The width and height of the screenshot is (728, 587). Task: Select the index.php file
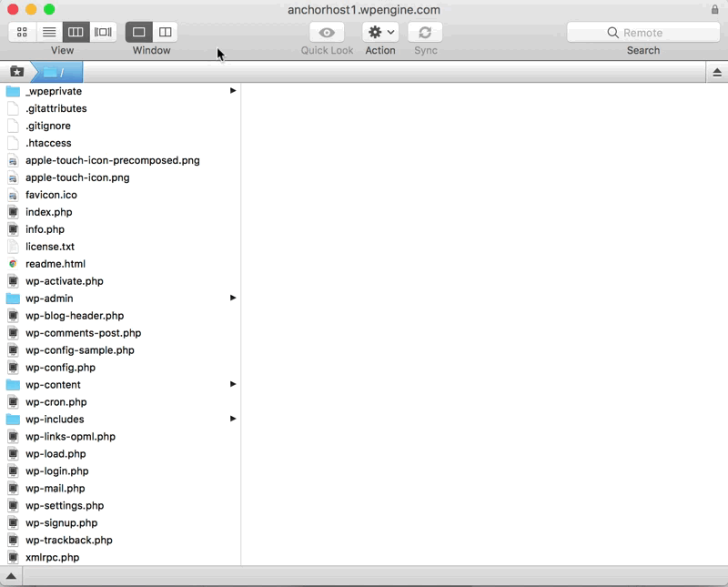(120, 212)
